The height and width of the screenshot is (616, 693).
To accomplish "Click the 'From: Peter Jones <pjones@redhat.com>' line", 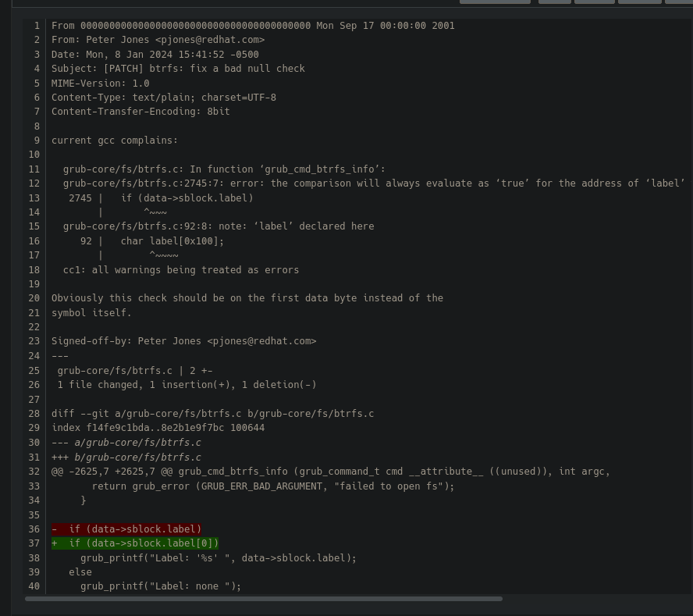I will 158,40.
